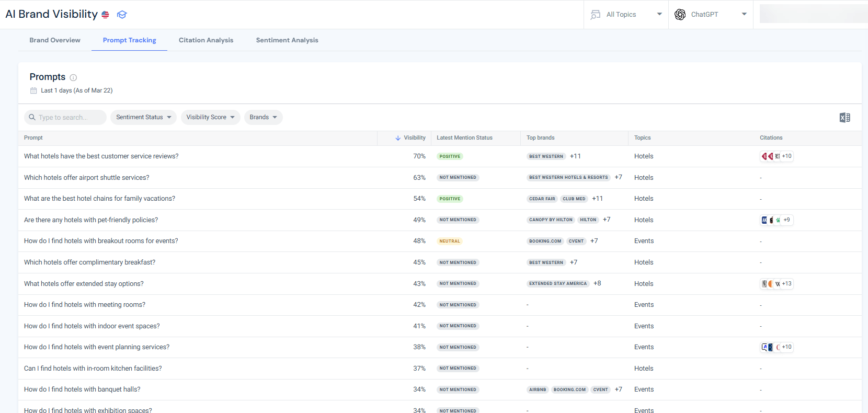Click the CLUB MED brand tag
868x413 pixels.
coord(574,199)
